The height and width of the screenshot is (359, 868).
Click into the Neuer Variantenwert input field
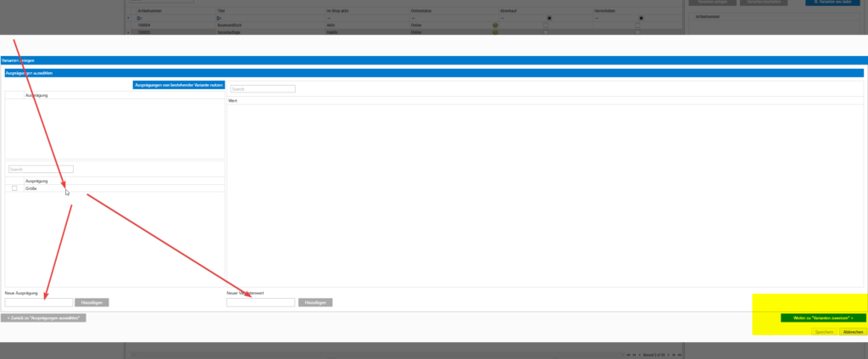click(261, 302)
